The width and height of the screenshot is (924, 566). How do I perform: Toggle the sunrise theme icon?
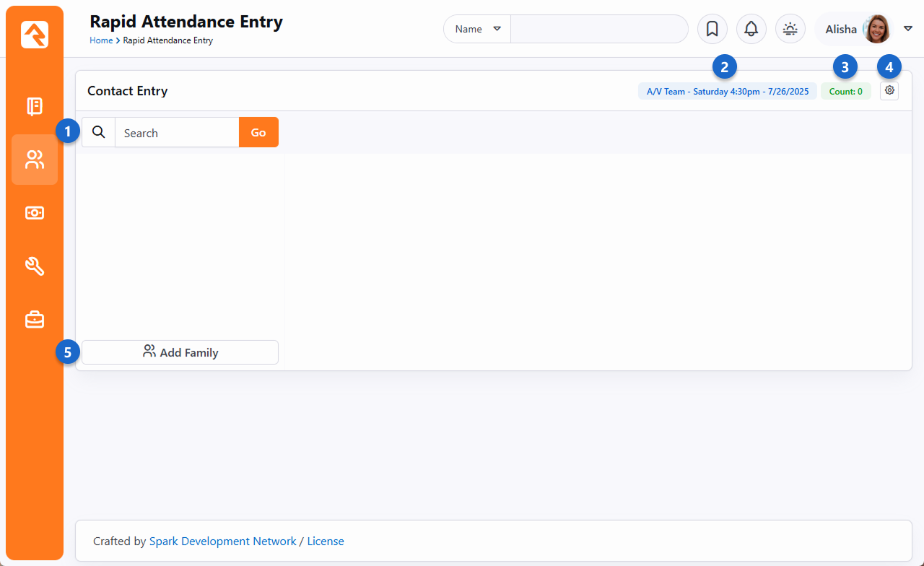coord(790,29)
